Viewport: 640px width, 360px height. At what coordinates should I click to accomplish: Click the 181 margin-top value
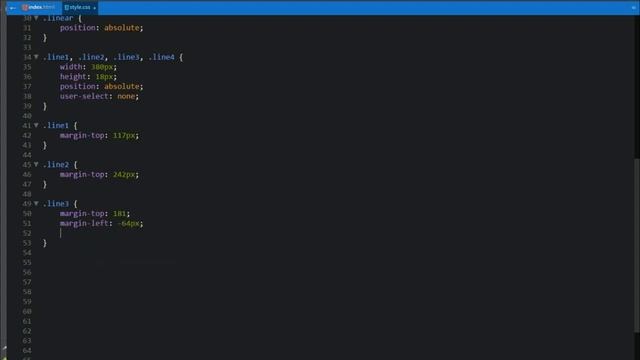pyautogui.click(x=119, y=213)
